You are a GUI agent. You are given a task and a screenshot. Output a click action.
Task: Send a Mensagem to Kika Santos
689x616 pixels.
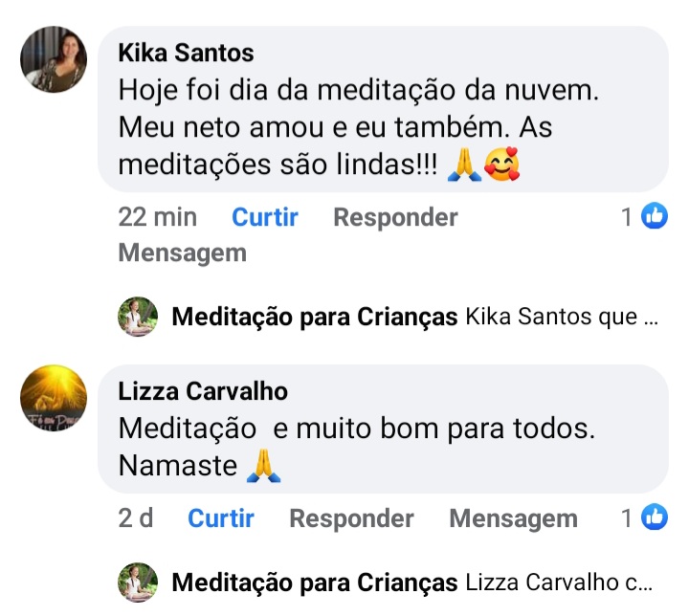tap(182, 253)
